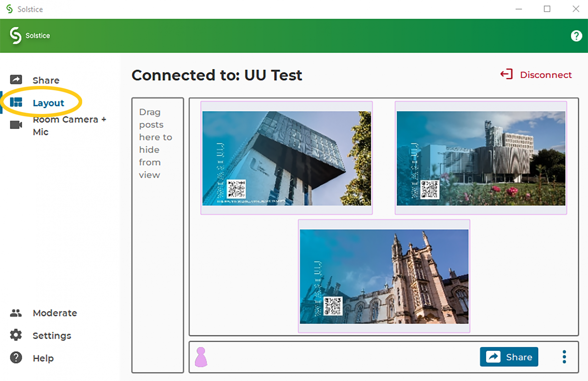This screenshot has width=588, height=381.
Task: Click the pink user avatar icon
Action: [x=201, y=357]
